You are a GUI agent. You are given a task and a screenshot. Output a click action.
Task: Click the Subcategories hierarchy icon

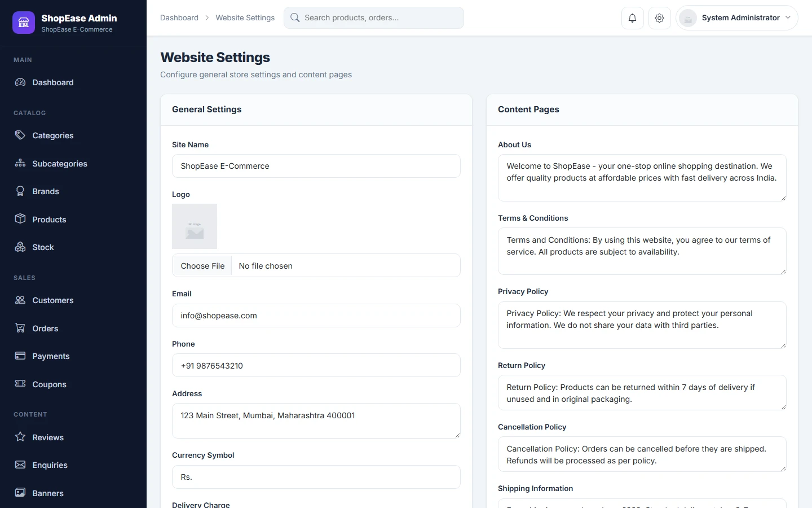[x=20, y=164]
